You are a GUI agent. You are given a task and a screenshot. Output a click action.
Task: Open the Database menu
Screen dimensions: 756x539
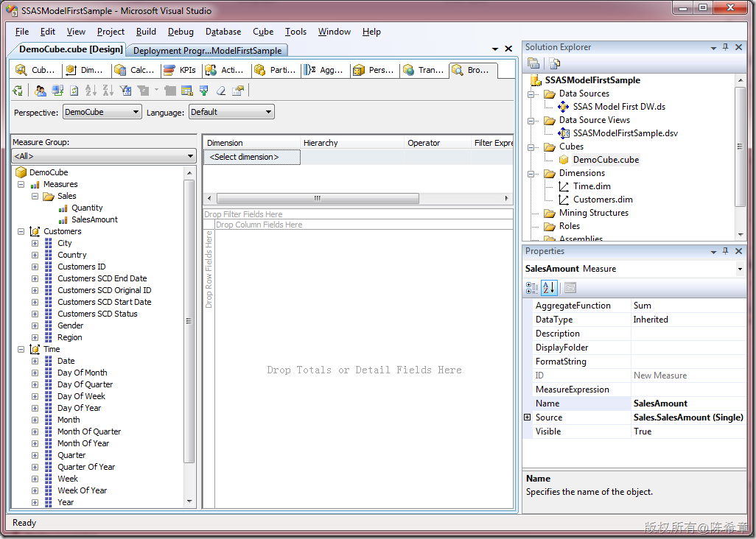pos(223,32)
